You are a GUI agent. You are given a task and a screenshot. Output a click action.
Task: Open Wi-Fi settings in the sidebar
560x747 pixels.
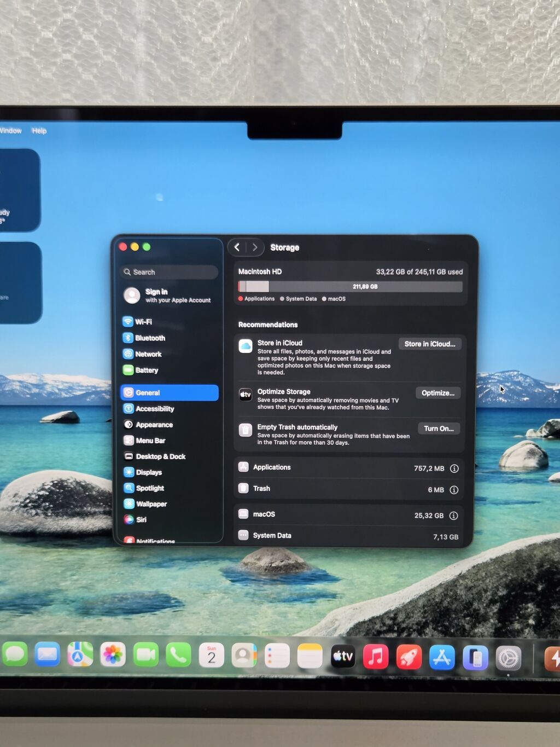(170, 322)
